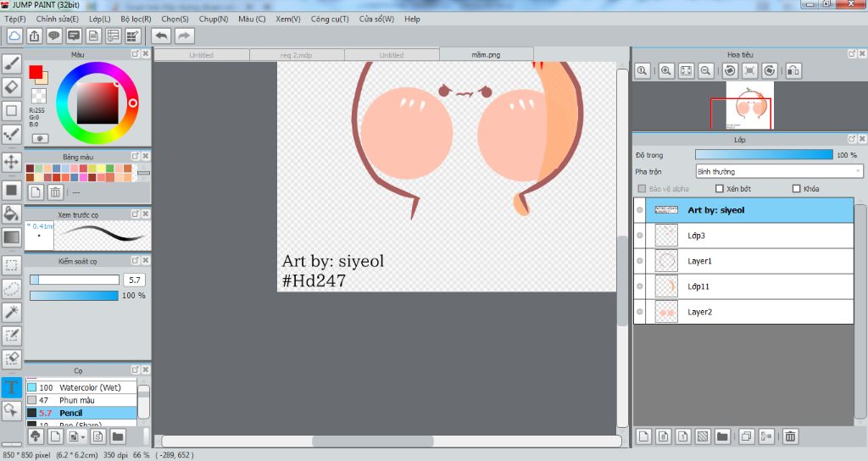Click the red foreground color swatch
This screenshot has height=461, width=868.
point(36,72)
